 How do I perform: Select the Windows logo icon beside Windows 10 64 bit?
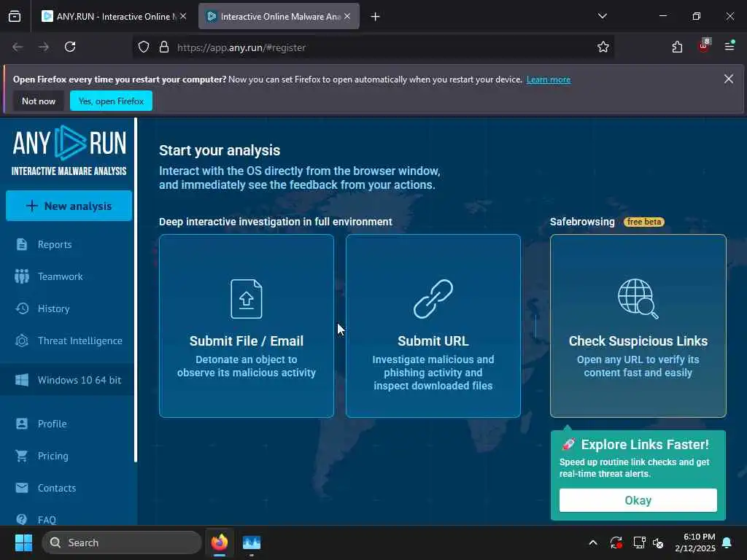point(21,380)
